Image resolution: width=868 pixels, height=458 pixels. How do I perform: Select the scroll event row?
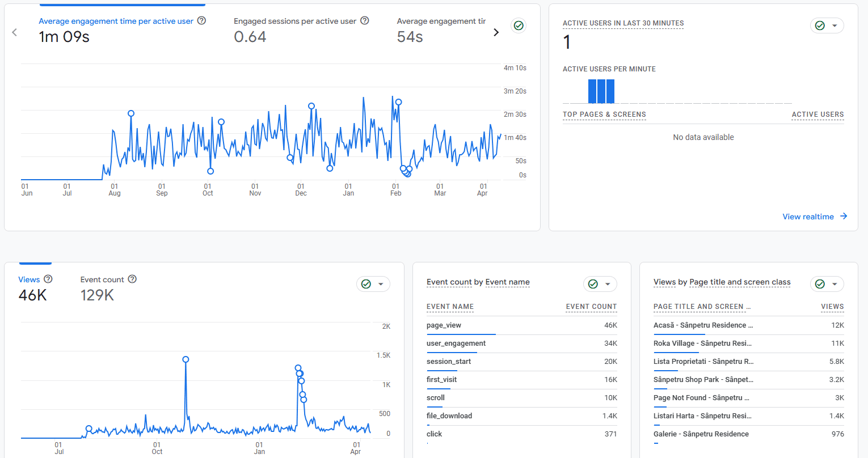(x=521, y=398)
